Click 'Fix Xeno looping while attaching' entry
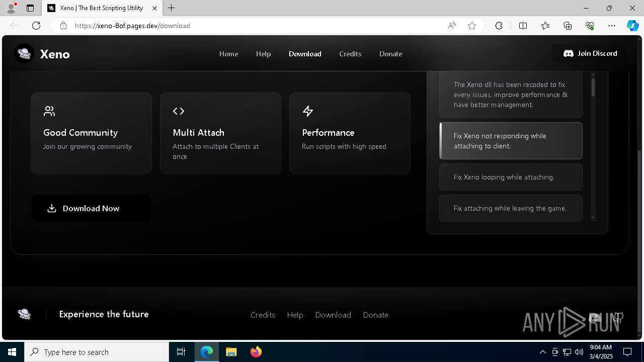Image resolution: width=644 pixels, height=362 pixels. coord(511,177)
